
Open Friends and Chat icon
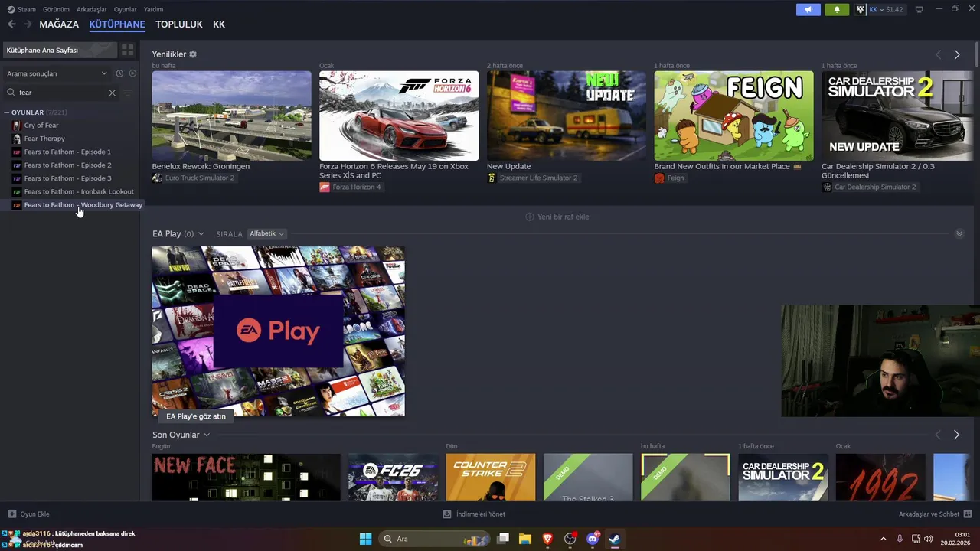coord(968,514)
